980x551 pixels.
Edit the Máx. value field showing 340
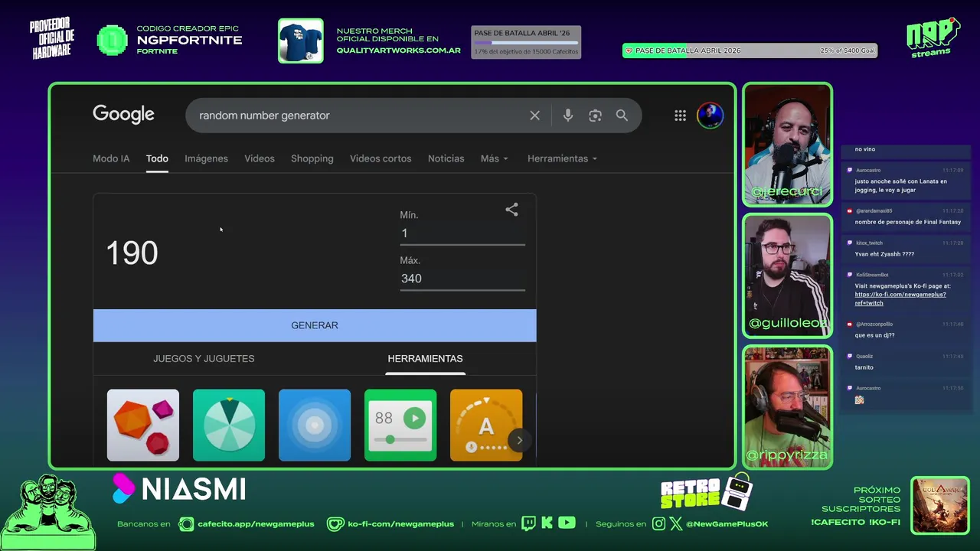pos(462,279)
